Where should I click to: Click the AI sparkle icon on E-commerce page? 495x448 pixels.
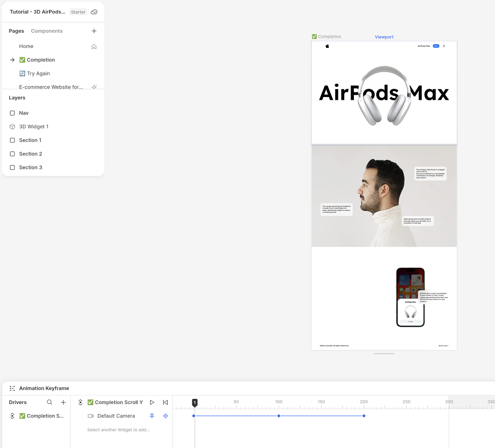(x=94, y=87)
